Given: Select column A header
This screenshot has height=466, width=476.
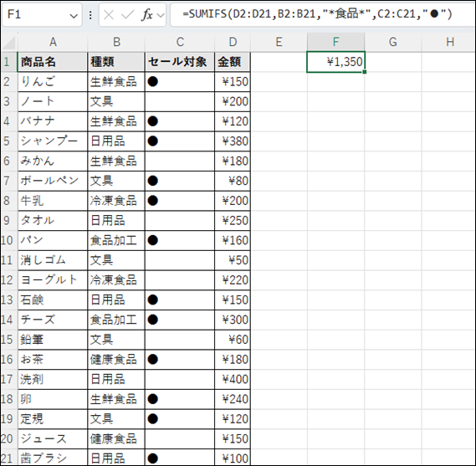Looking at the screenshot, I should 53,42.
